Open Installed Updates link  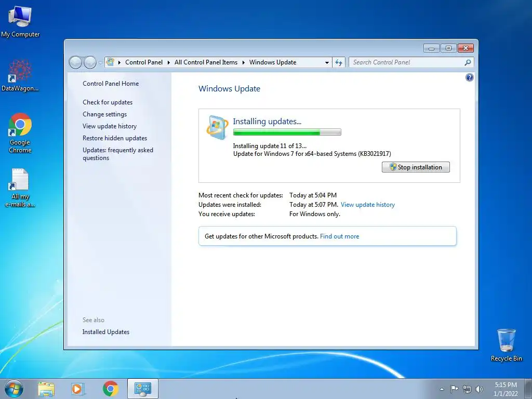(105, 332)
